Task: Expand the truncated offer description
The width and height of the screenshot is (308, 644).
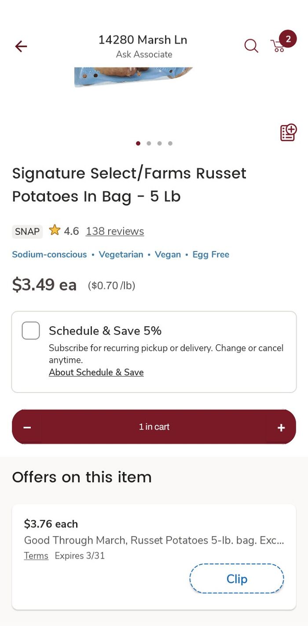Action: tap(154, 540)
